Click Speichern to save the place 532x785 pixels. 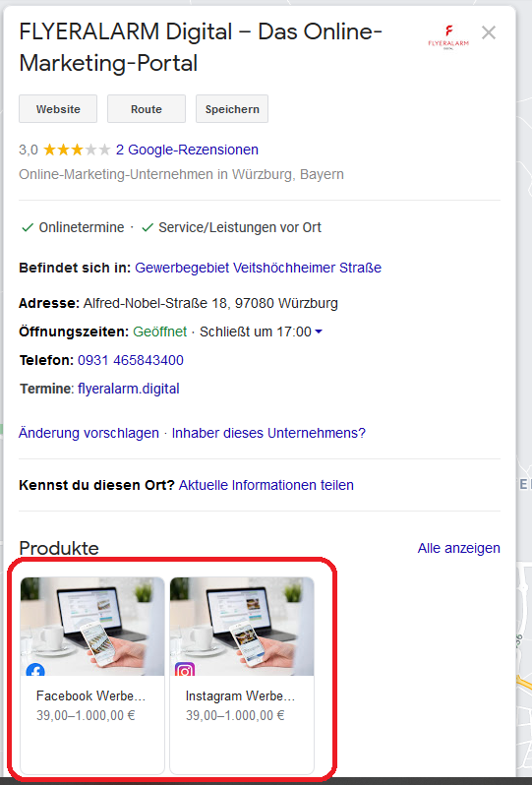coord(232,108)
